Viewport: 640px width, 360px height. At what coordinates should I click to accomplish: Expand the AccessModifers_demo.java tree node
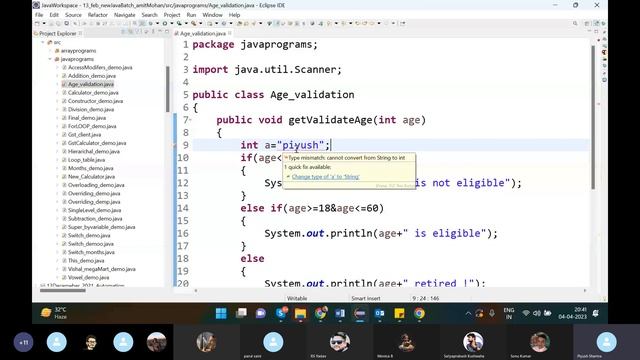coord(57,67)
